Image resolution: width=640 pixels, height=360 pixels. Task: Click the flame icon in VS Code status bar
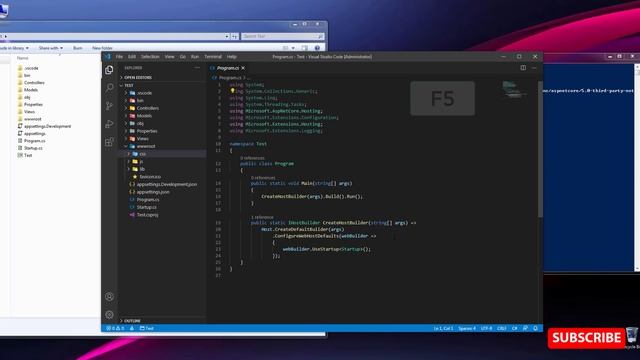point(132,328)
